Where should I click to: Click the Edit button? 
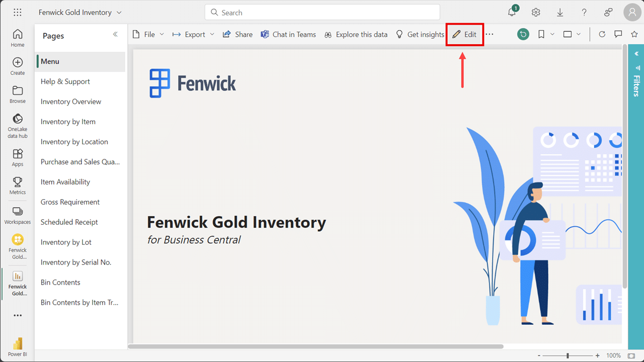coord(464,34)
